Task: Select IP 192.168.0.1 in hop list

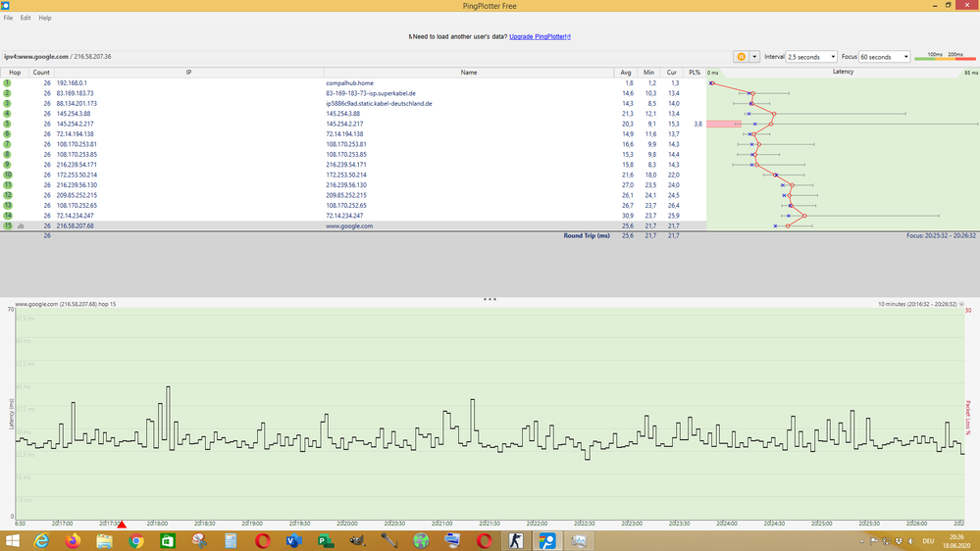Action: 72,83
